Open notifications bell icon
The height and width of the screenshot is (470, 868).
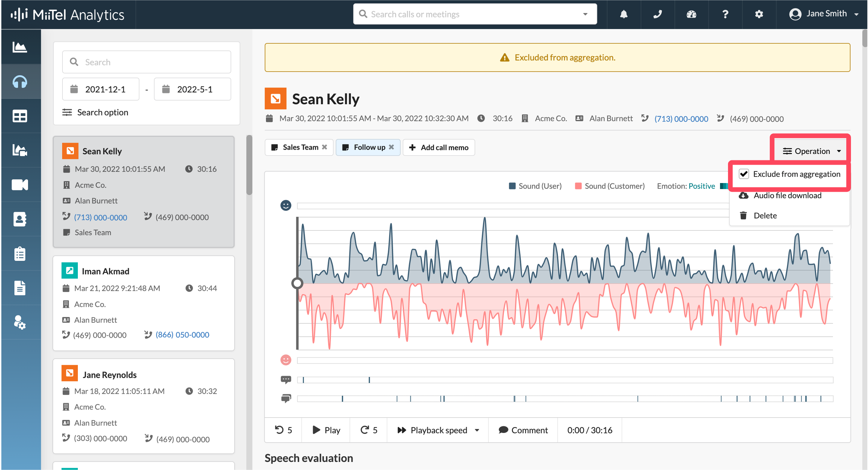point(624,14)
